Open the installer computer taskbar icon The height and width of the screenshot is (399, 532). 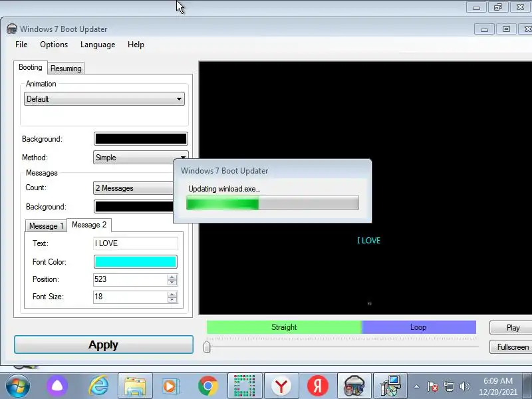390,386
